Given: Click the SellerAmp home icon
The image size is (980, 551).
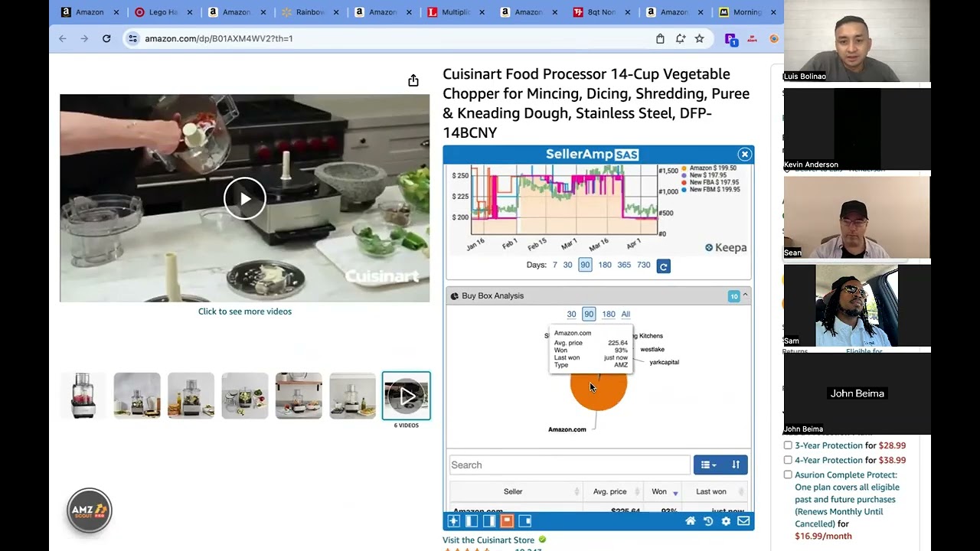Looking at the screenshot, I should (x=690, y=521).
